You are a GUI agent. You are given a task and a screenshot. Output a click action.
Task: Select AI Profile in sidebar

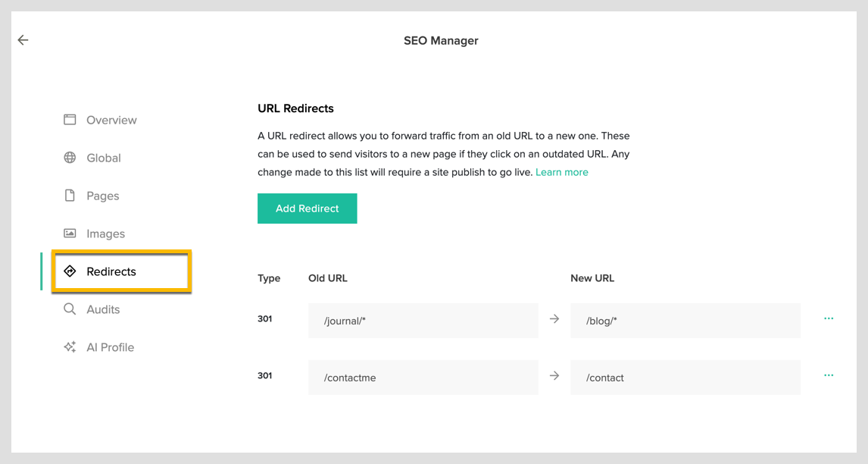[110, 347]
